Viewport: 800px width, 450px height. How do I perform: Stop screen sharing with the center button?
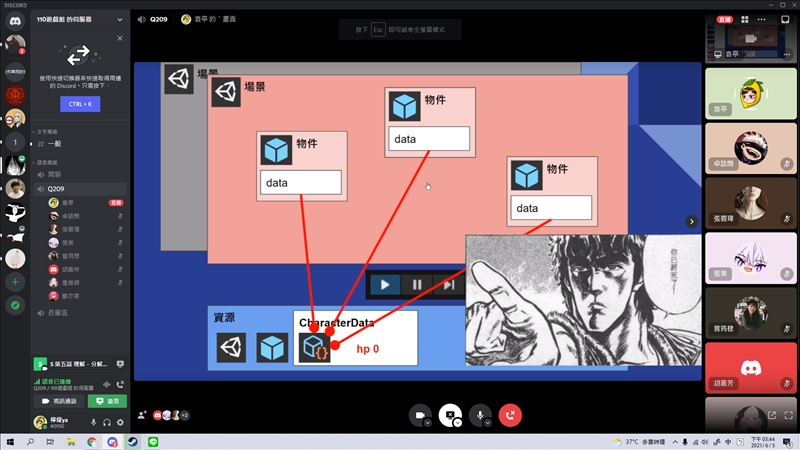pyautogui.click(x=450, y=414)
